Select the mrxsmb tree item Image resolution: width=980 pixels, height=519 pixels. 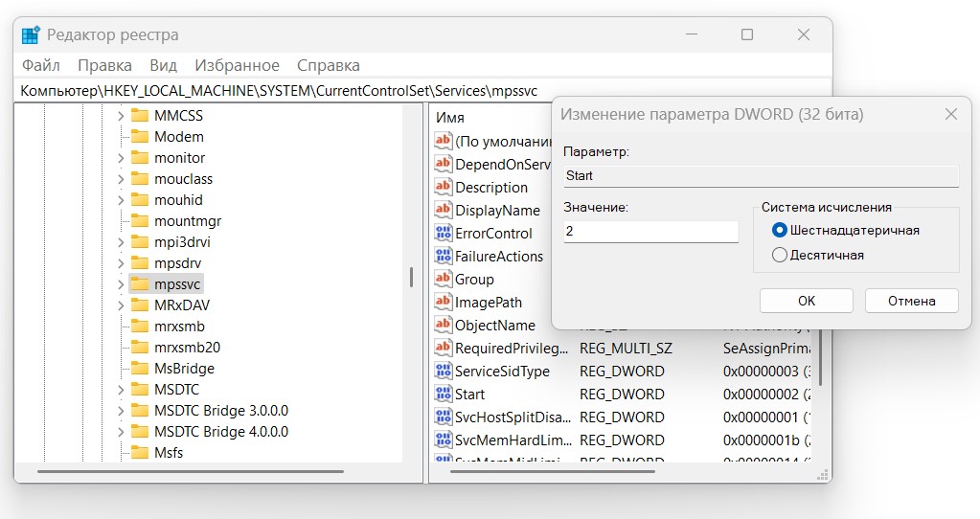(x=179, y=327)
